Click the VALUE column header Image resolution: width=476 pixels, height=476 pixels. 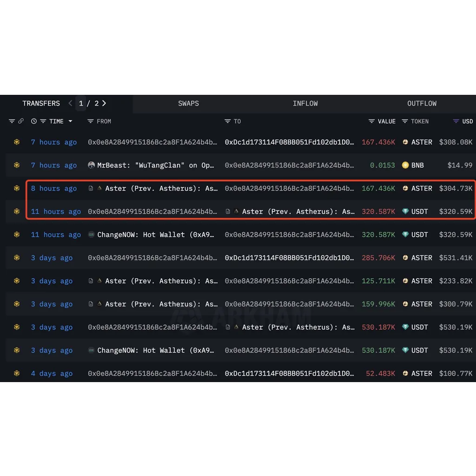click(386, 121)
